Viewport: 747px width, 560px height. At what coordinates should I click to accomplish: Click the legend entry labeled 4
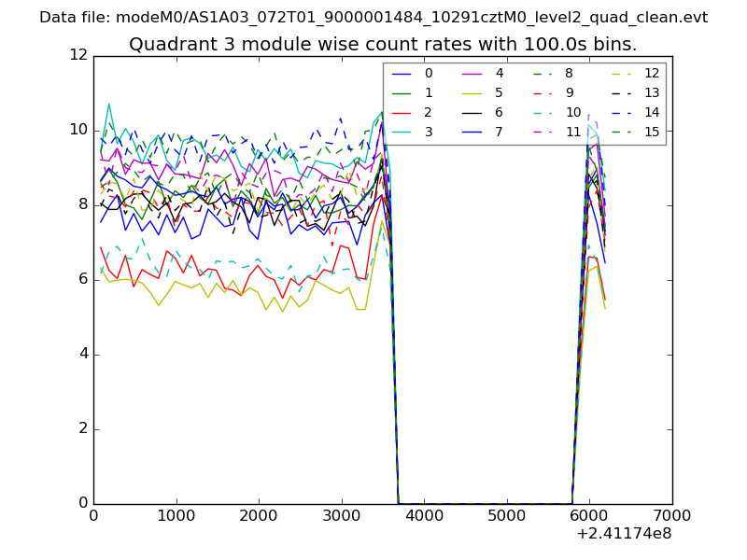click(x=499, y=73)
